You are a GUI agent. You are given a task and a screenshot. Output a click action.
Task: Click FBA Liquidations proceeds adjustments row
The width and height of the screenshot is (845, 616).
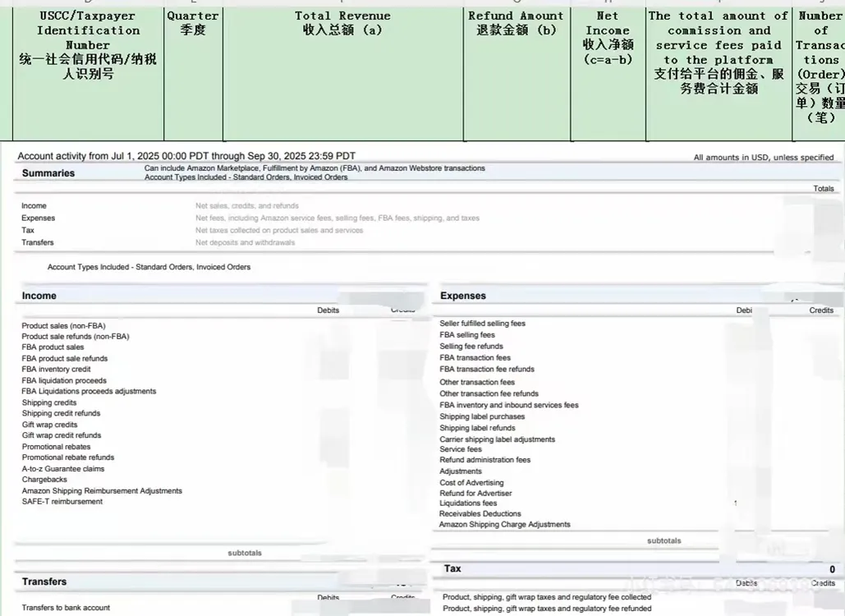[x=89, y=391]
